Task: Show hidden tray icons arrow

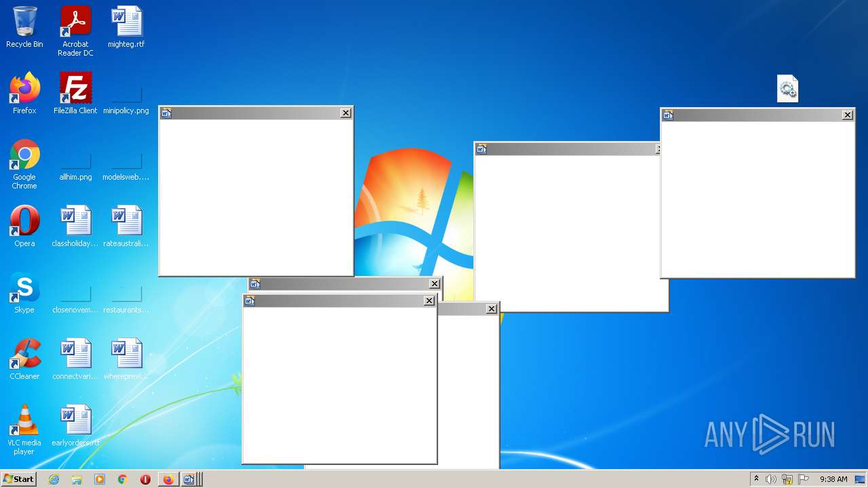Action: click(757, 479)
